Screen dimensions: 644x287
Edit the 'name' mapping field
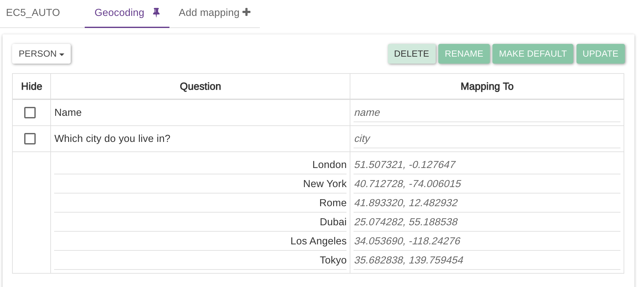click(x=487, y=113)
